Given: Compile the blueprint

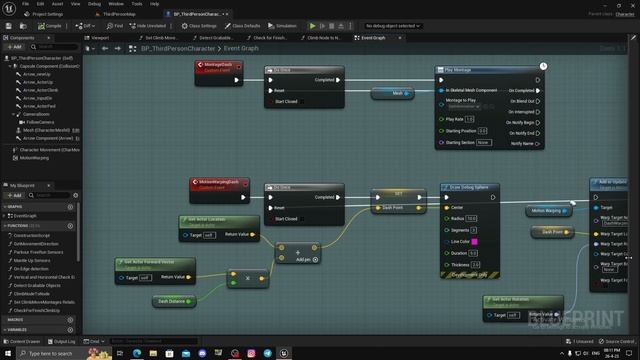Looking at the screenshot, I should pos(49,26).
